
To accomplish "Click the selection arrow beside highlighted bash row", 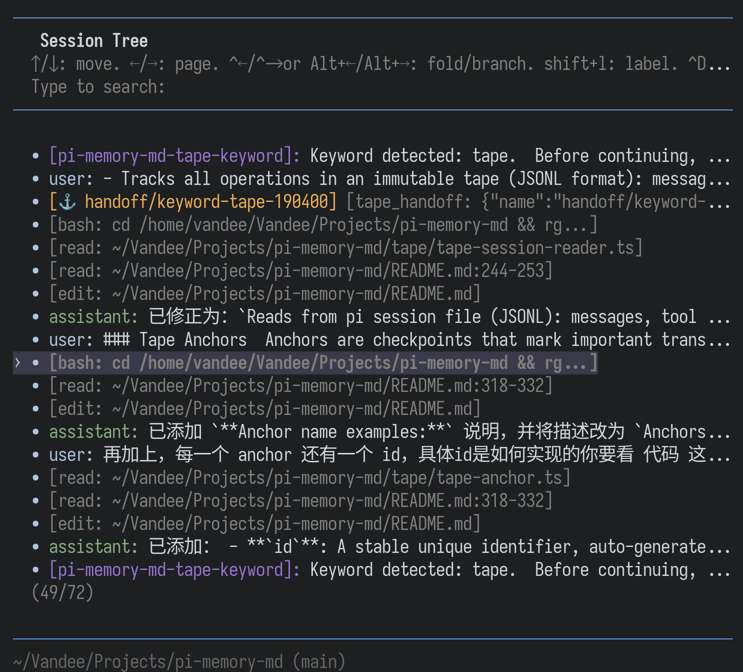I will [18, 363].
